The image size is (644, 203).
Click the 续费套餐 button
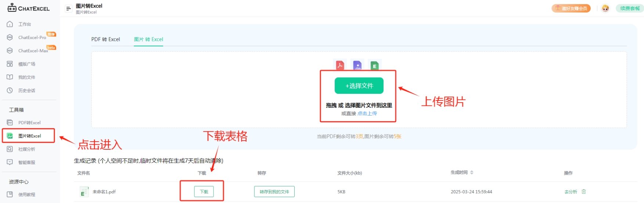[630, 8]
